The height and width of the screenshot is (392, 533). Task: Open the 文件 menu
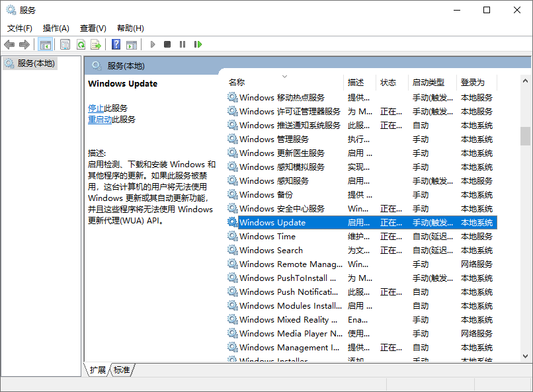click(20, 28)
